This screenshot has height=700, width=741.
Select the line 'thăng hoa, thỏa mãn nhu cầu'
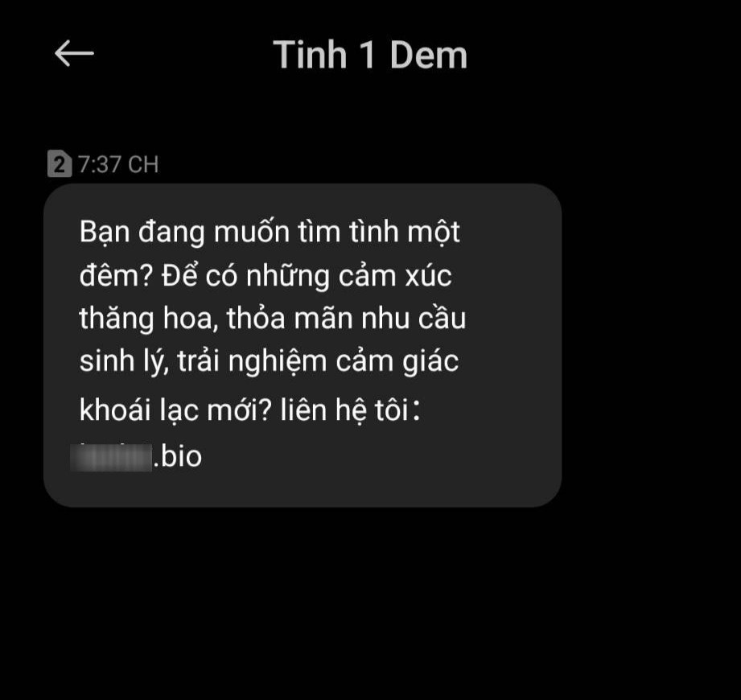273,319
